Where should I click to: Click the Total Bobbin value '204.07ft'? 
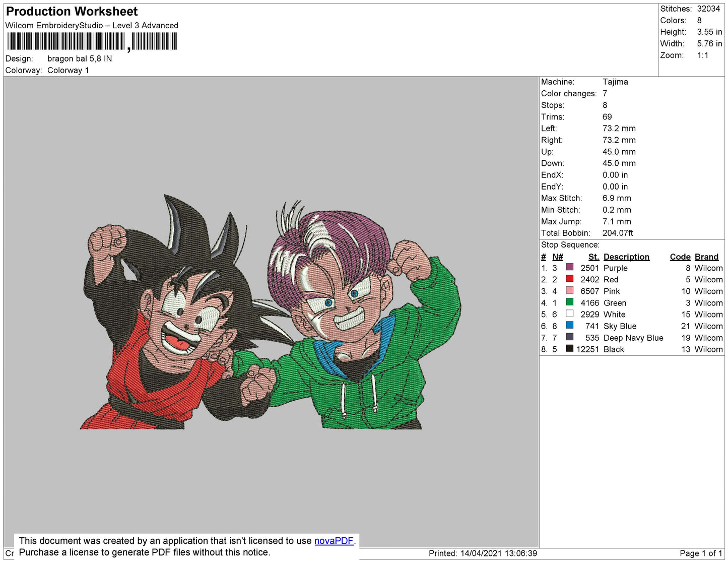tap(618, 233)
